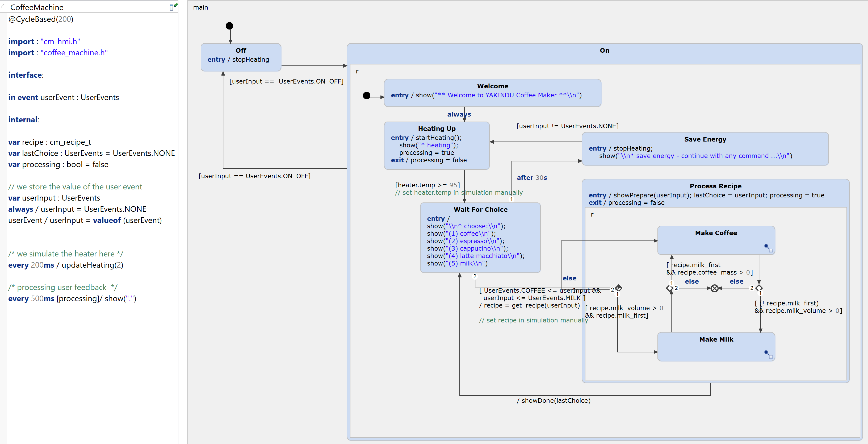Click the On state title bar
Image resolution: width=868 pixels, height=444 pixels.
tap(604, 51)
